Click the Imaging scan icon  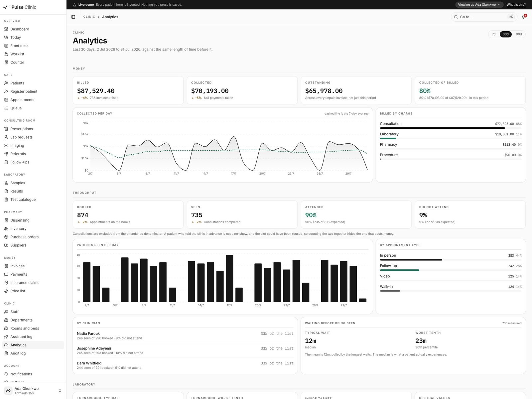click(x=6, y=146)
